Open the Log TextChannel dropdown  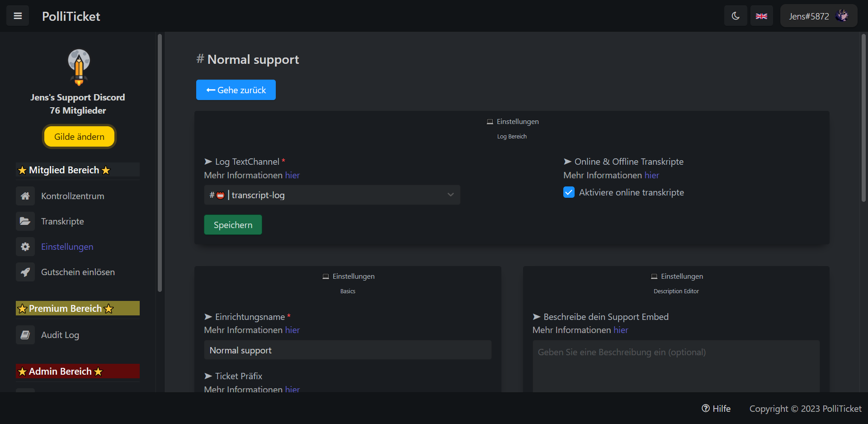(332, 195)
